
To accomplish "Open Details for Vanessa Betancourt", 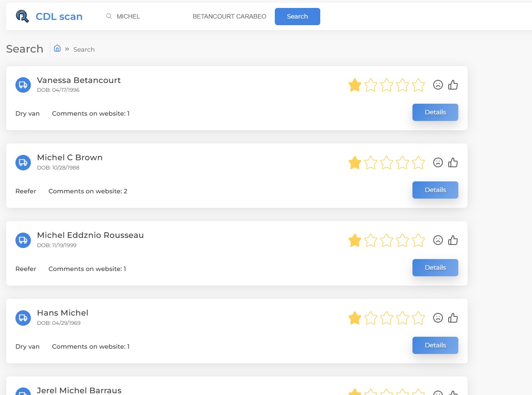I will tap(435, 112).
